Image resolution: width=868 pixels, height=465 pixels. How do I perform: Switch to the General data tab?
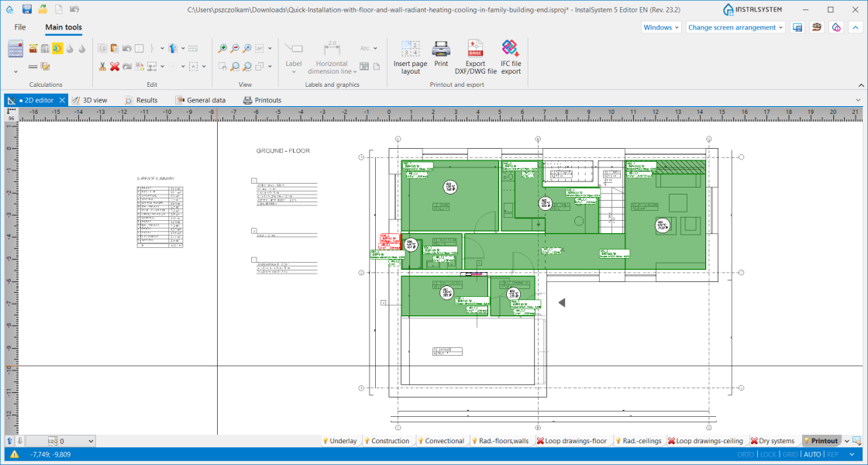[201, 100]
